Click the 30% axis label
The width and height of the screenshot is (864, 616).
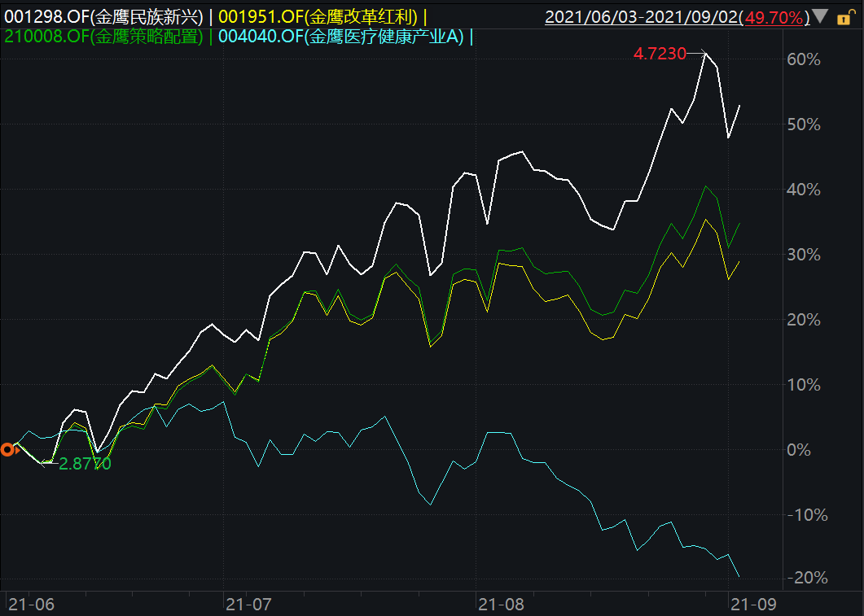point(804,255)
